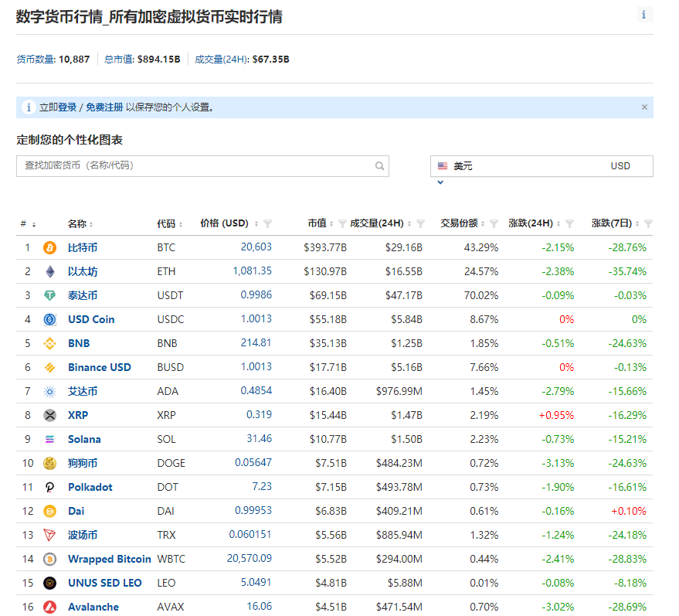Sort by market cap column

[x=317, y=223]
